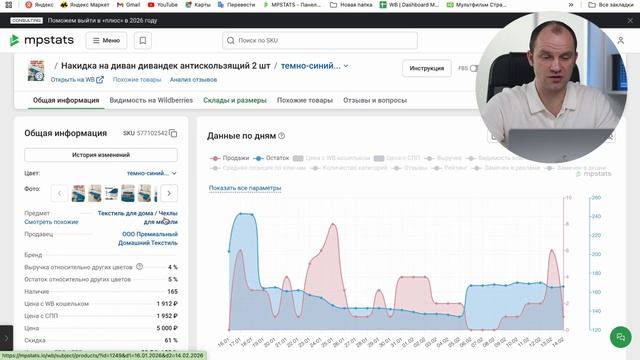640x360 pixels.
Task: Open YouTube bookmark
Action: (x=163, y=5)
